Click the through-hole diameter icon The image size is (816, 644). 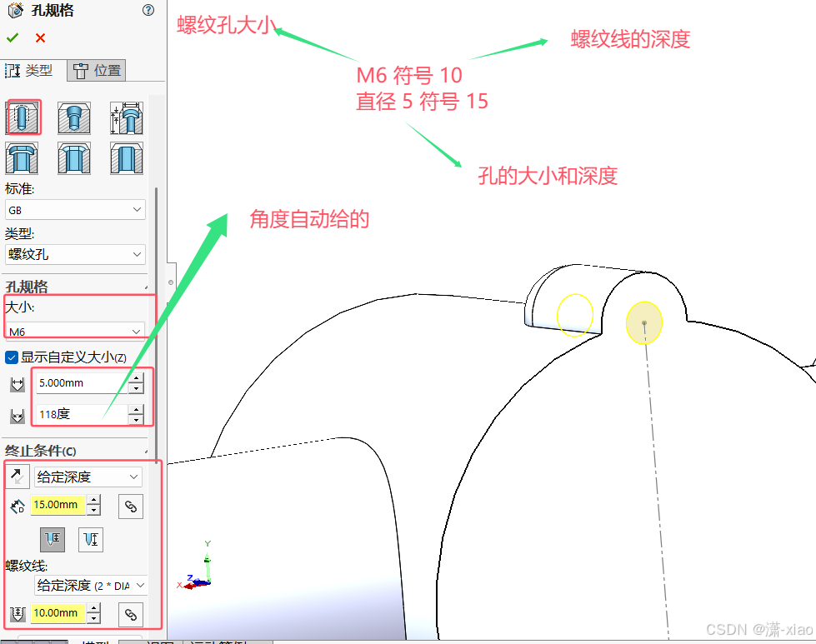pos(18,384)
